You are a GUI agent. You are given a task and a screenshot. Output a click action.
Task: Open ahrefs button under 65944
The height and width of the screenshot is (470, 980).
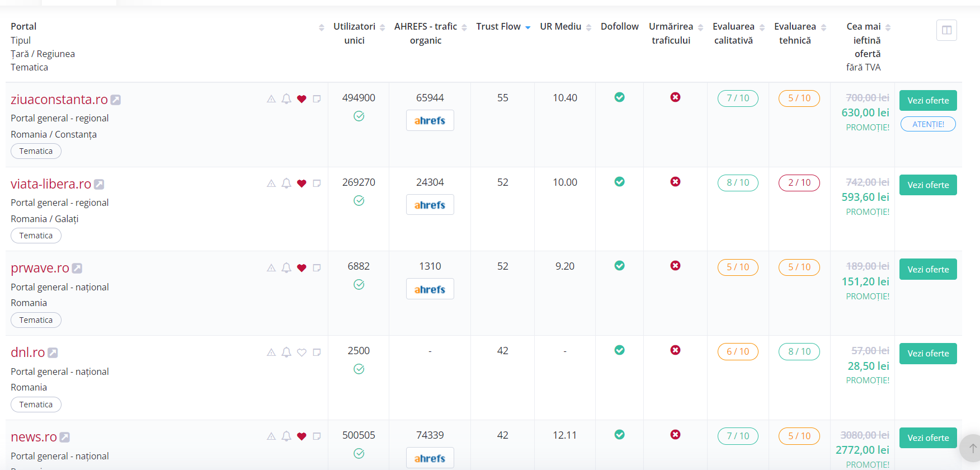[x=430, y=120]
